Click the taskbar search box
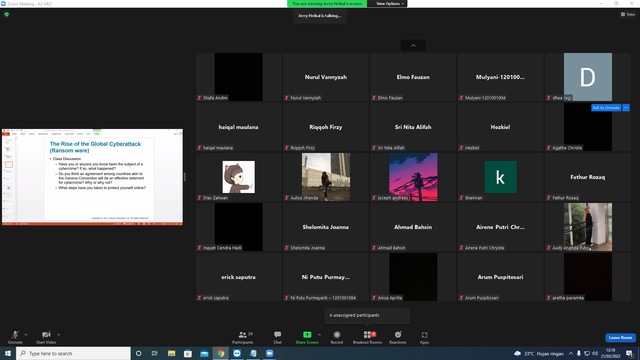The image size is (640, 360). point(73,353)
